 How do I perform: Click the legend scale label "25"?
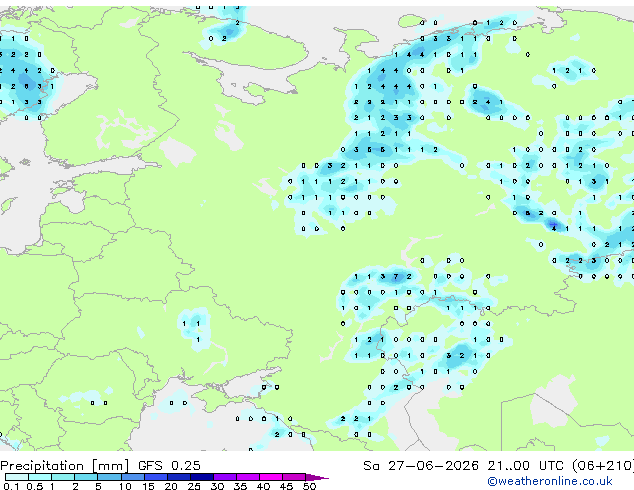click(x=194, y=486)
